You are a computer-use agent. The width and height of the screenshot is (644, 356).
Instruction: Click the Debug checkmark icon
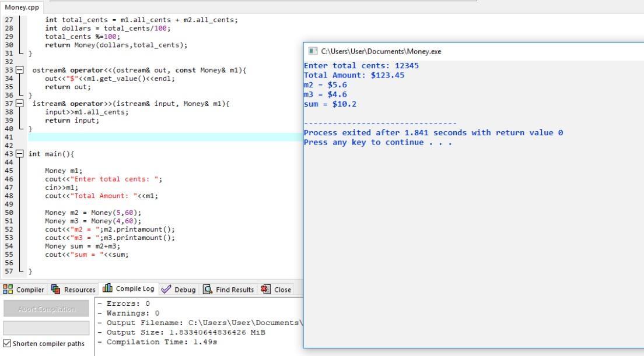coord(166,290)
